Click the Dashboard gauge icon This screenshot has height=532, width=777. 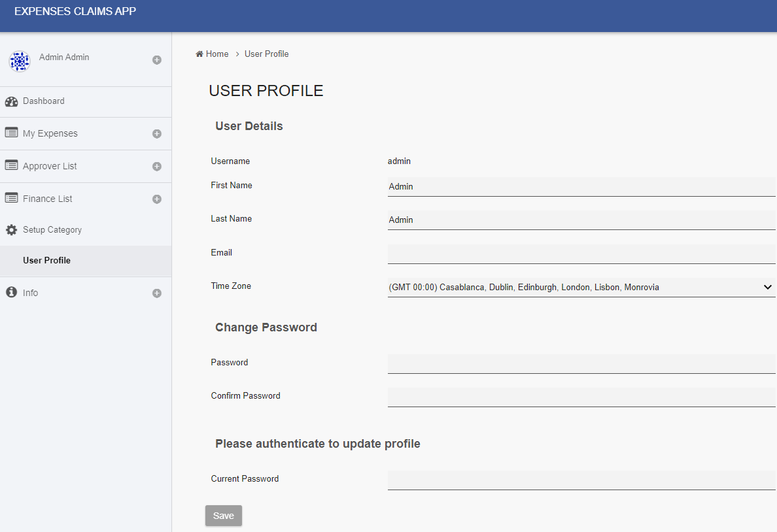[x=11, y=101]
